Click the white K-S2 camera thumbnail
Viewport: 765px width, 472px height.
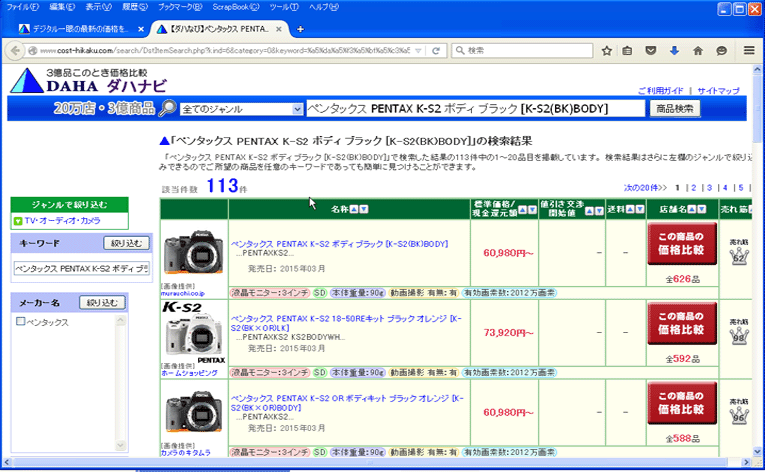coord(194,334)
